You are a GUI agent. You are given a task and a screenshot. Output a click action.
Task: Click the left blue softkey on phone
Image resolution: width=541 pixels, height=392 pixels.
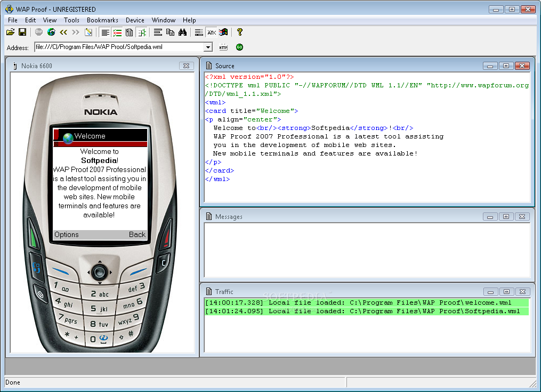click(x=61, y=271)
